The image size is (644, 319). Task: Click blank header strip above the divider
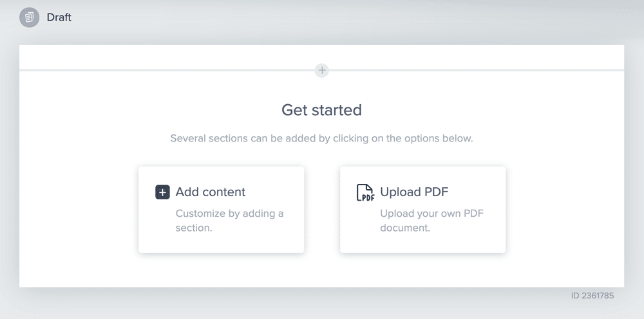click(x=164, y=57)
